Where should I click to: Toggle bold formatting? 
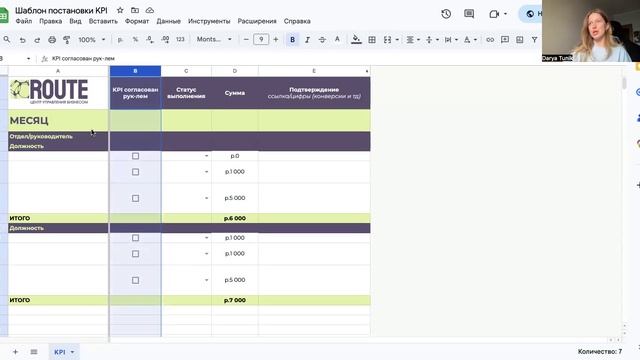[292, 40]
